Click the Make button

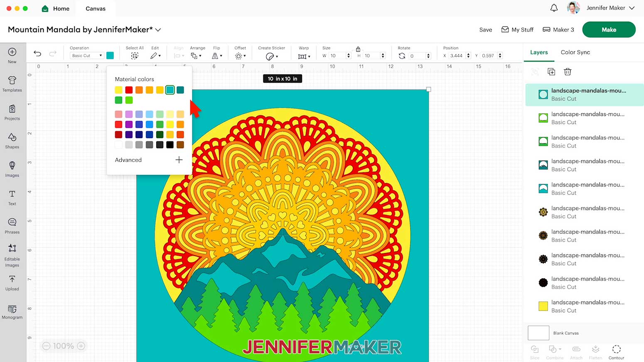[x=609, y=30]
